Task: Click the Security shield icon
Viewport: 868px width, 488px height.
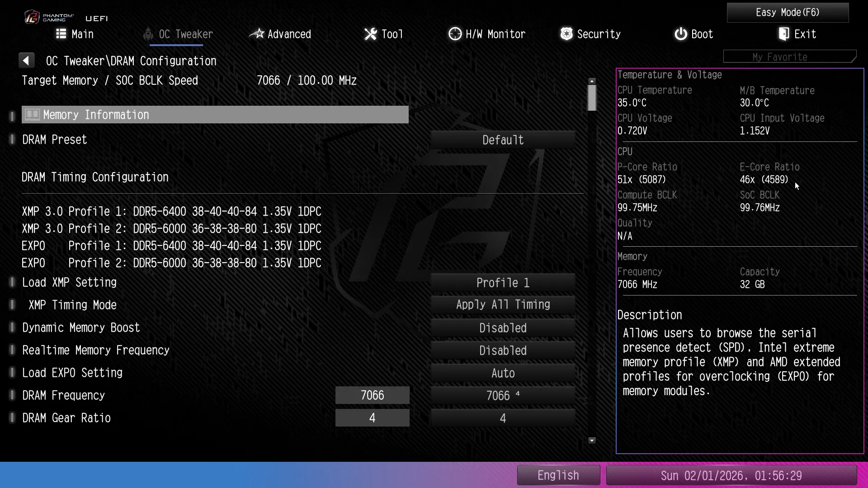Action: point(566,34)
